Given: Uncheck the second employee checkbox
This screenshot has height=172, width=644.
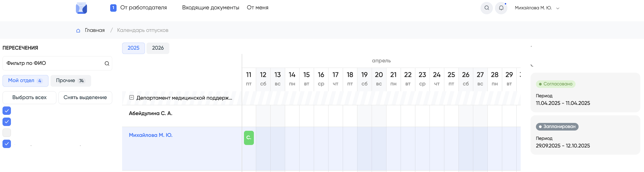Looking at the screenshot, I should coord(7,122).
